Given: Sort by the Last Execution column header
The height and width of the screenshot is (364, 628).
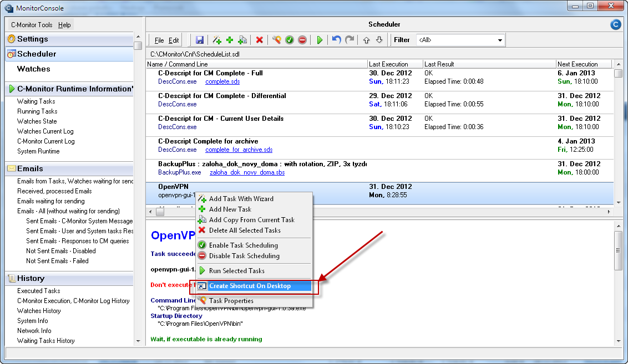Looking at the screenshot, I should [x=396, y=64].
